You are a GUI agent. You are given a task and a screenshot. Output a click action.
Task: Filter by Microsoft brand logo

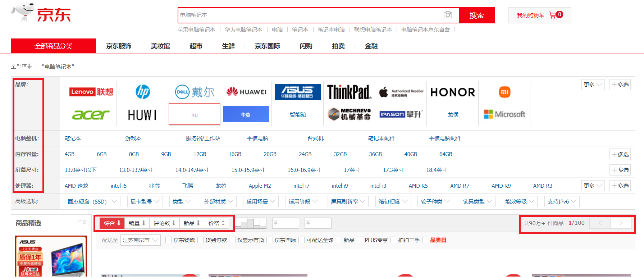click(504, 114)
